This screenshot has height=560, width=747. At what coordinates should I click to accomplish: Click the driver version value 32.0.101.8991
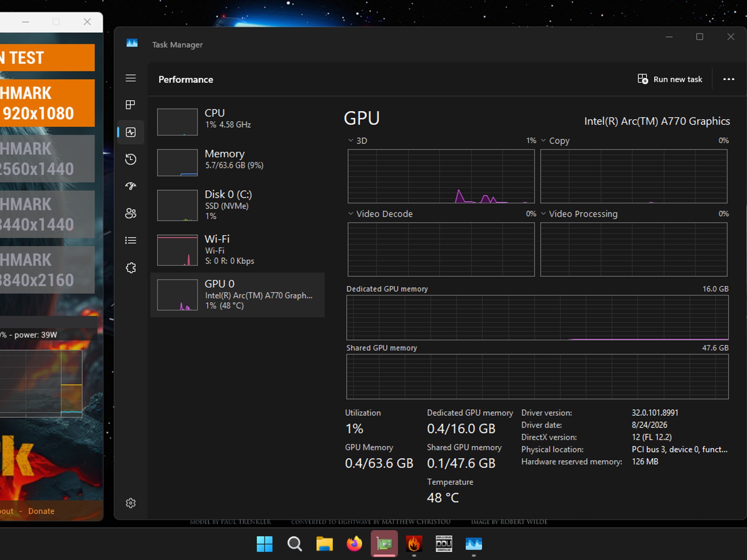pos(655,413)
